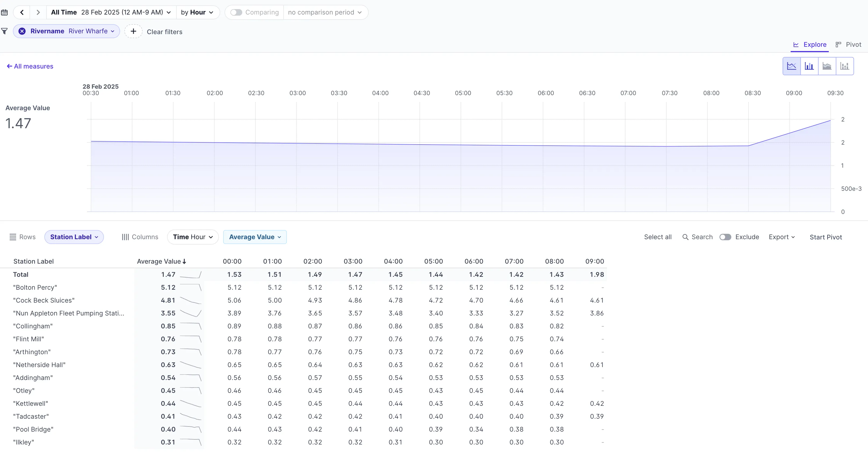The height and width of the screenshot is (452, 868).
Task: Toggle the Comparing switch
Action: coord(236,12)
